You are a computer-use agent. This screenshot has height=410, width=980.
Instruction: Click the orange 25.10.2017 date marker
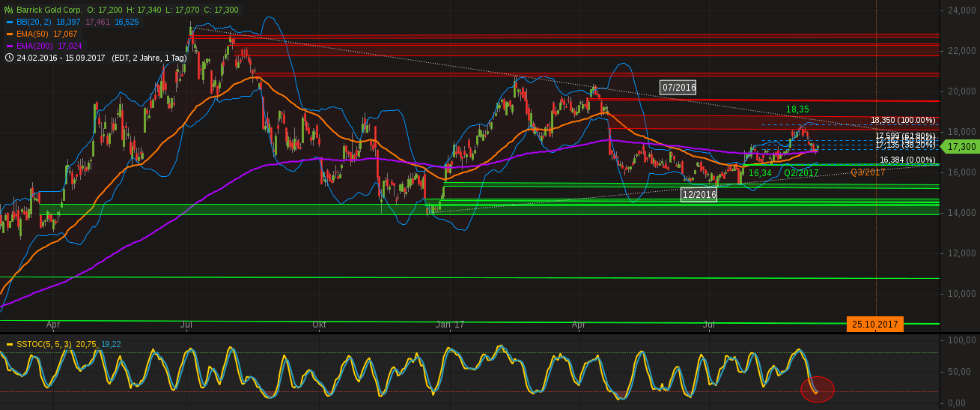pyautogui.click(x=875, y=325)
